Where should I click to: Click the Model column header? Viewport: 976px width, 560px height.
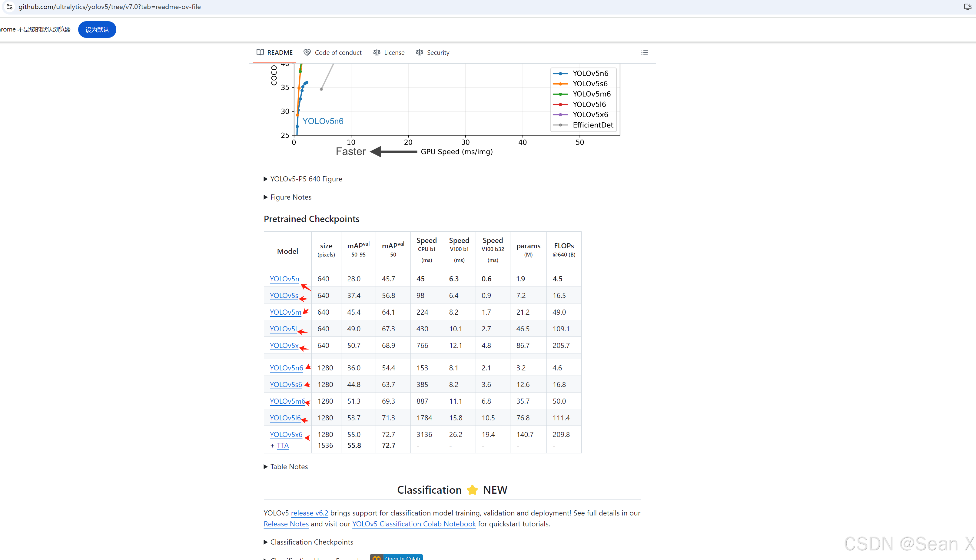pyautogui.click(x=287, y=251)
